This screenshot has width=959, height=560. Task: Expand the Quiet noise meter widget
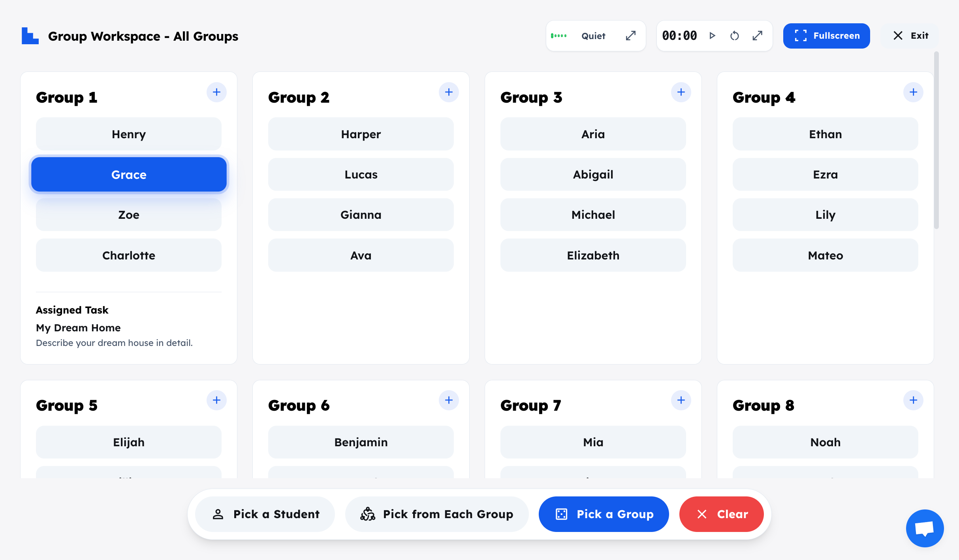630,36
